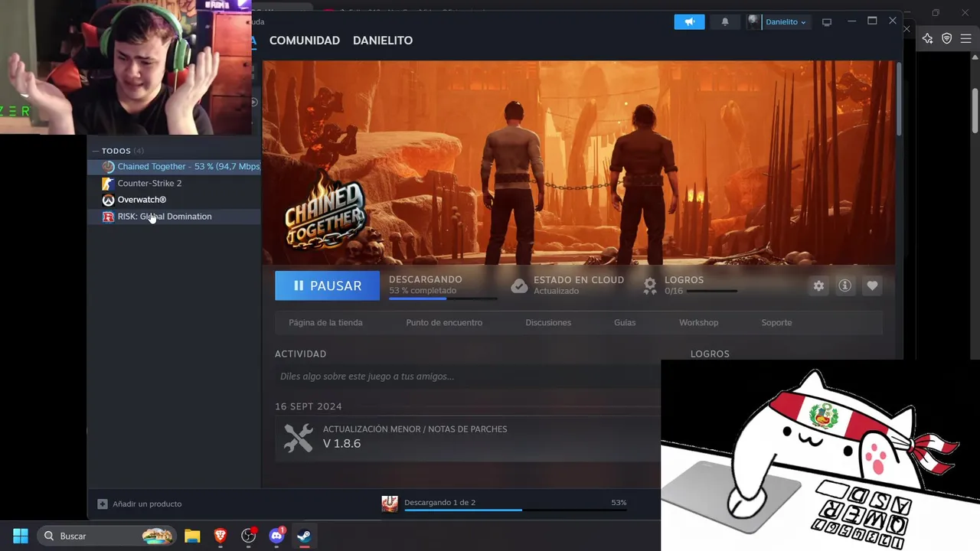The height and width of the screenshot is (551, 980).
Task: Click the ESTADO EN CLOUD check icon
Action: tap(519, 285)
